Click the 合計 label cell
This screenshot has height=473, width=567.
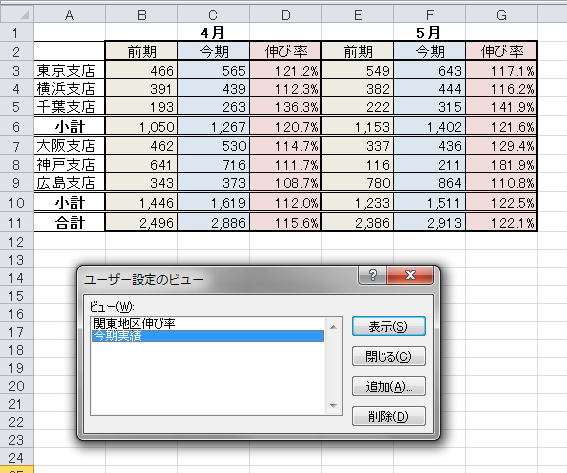69,222
